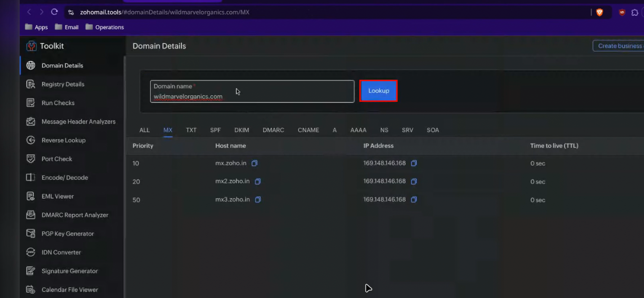This screenshot has height=298, width=644.
Task: Open the Port Check tool
Action: click(x=57, y=159)
